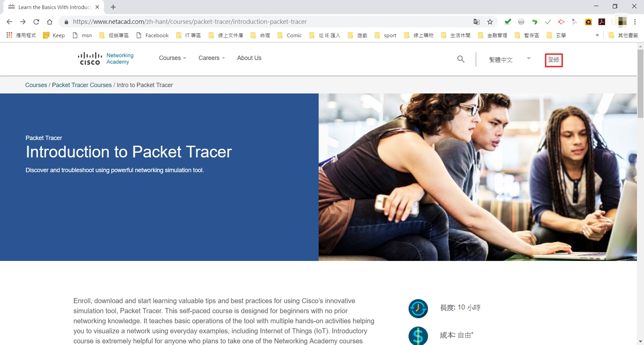Image resolution: width=644 pixels, height=345 pixels.
Task: Open the translate page icon
Action: pos(477,21)
